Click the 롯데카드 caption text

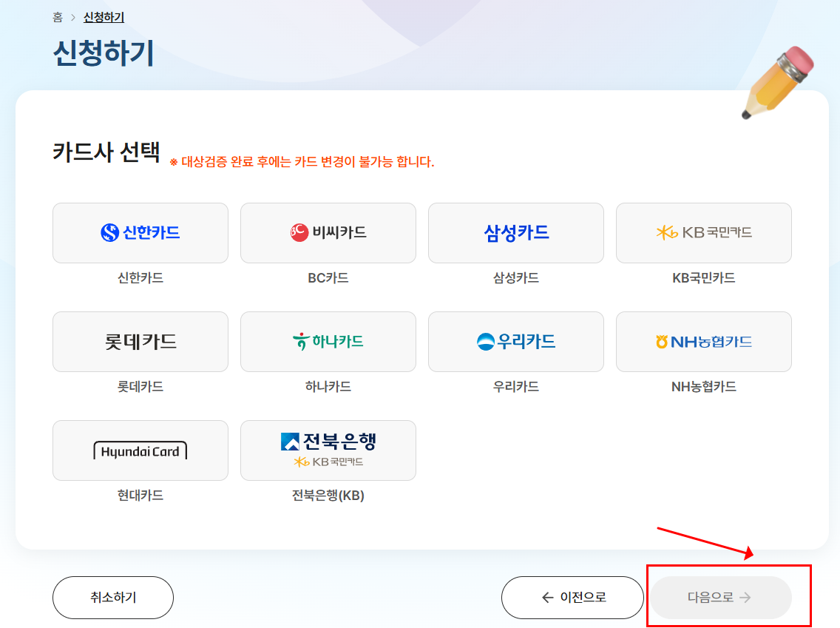coord(140,386)
